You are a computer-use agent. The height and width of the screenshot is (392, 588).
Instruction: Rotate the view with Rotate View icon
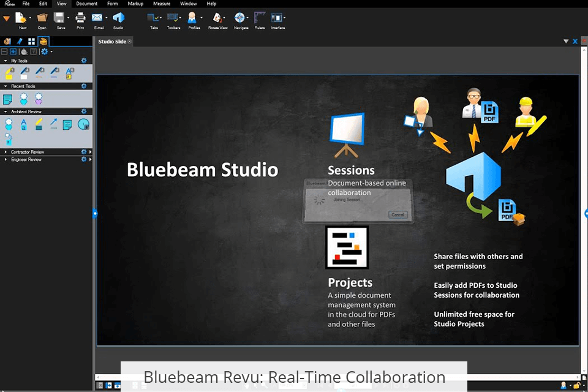click(x=217, y=18)
